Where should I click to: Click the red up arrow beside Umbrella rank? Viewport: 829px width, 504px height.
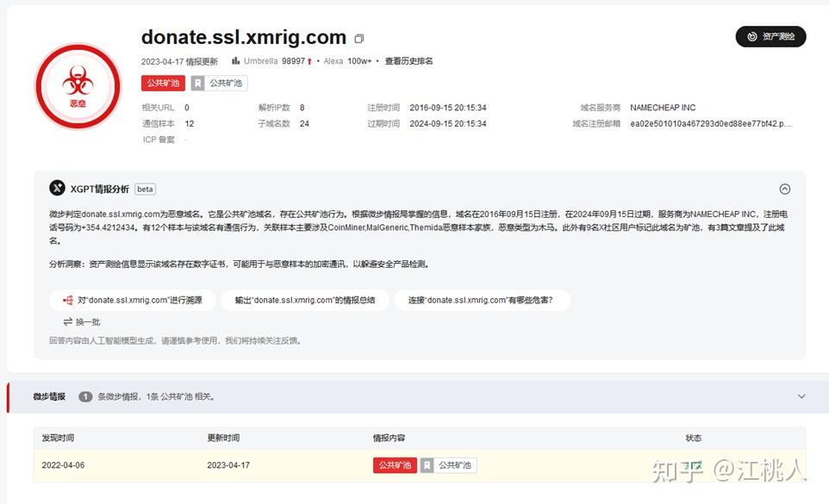309,61
